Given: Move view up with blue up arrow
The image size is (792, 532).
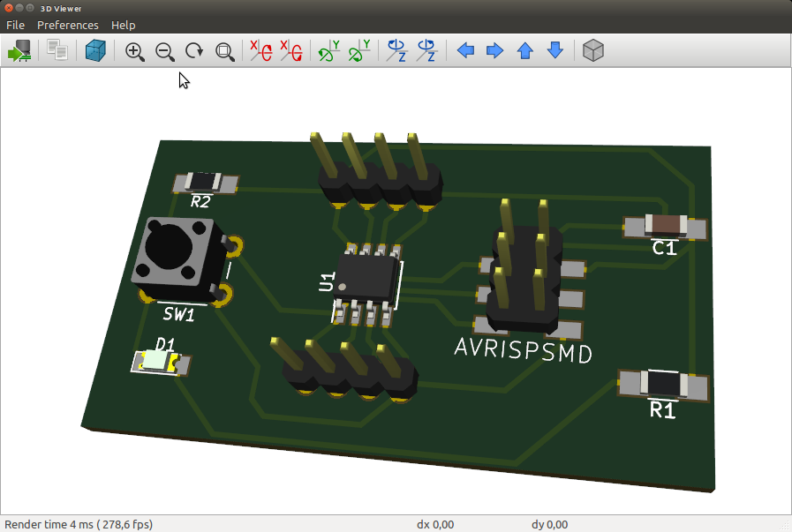Looking at the screenshot, I should point(525,50).
